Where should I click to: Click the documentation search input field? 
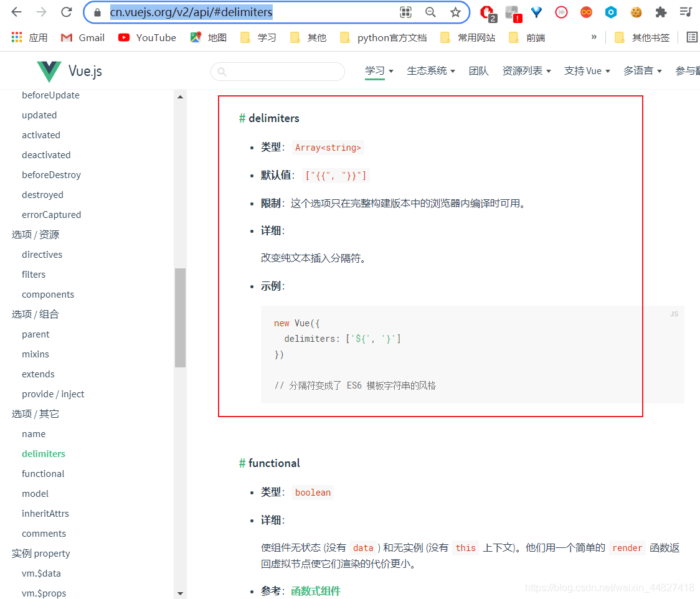[278, 71]
